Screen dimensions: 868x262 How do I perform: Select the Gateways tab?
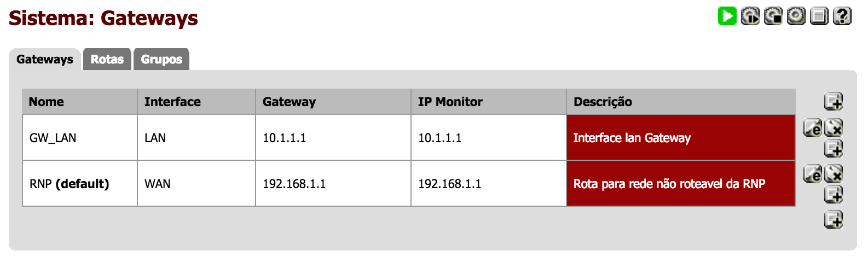pyautogui.click(x=45, y=59)
